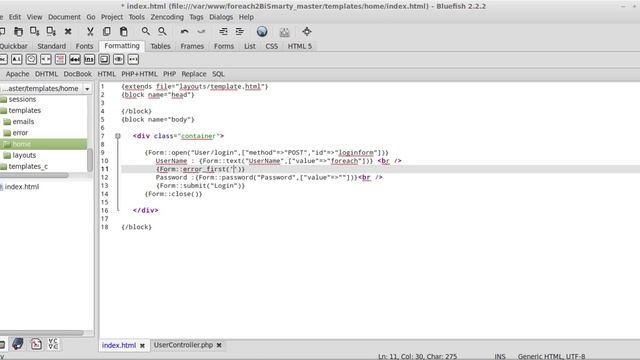Click the A.I acronym formatting icon
640x360 pixels.
pyautogui.click(x=16, y=60)
